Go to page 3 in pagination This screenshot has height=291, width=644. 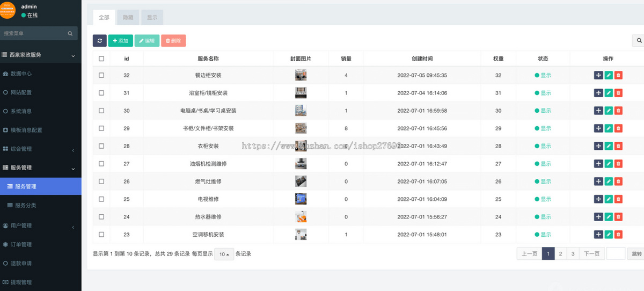[x=573, y=254]
